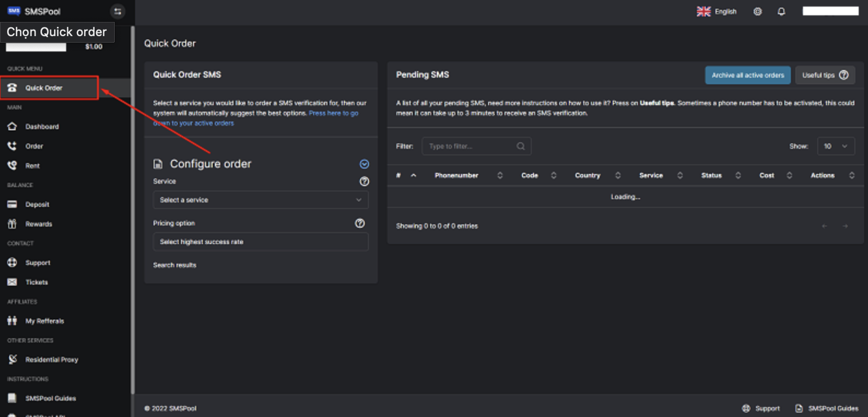The height and width of the screenshot is (417, 868).
Task: Open the English language selector
Action: coord(717,11)
